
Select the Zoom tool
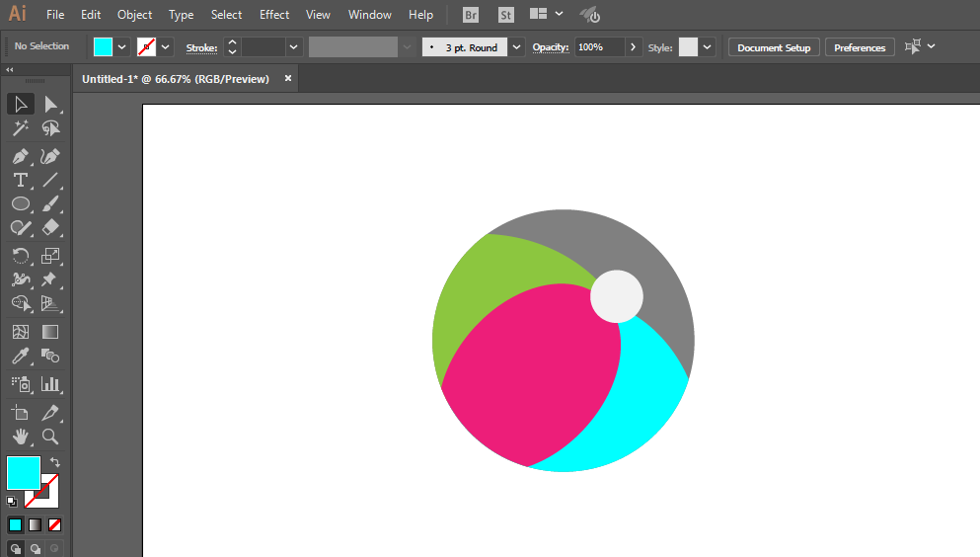tap(50, 437)
